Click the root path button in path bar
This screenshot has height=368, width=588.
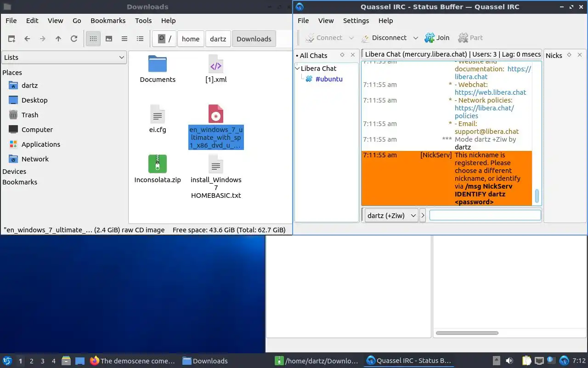164,39
